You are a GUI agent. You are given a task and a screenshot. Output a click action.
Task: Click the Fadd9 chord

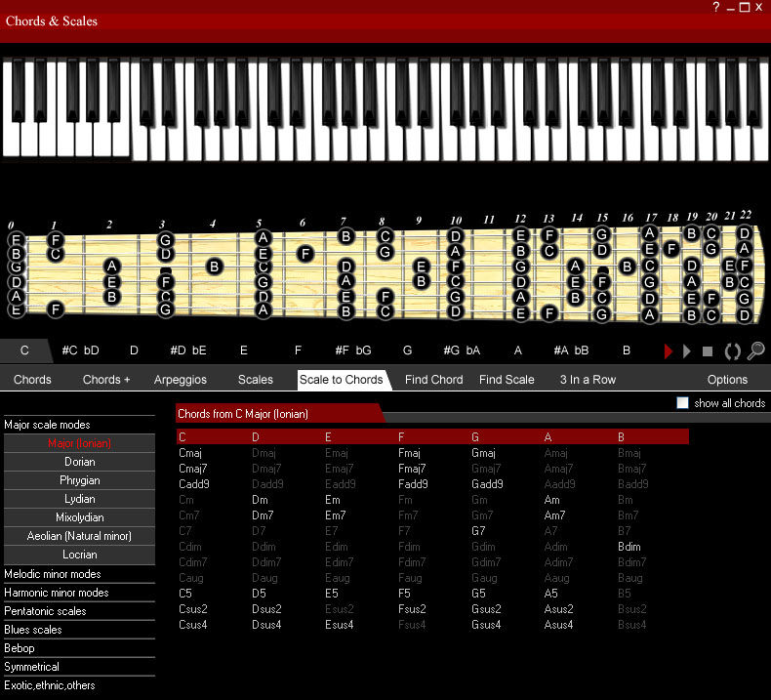tap(413, 484)
